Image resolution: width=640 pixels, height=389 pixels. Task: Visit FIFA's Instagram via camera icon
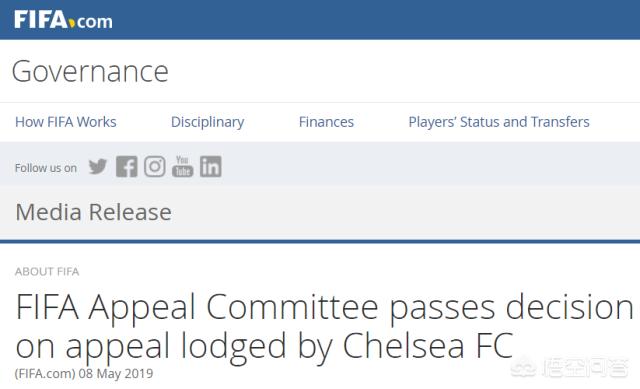click(x=155, y=167)
